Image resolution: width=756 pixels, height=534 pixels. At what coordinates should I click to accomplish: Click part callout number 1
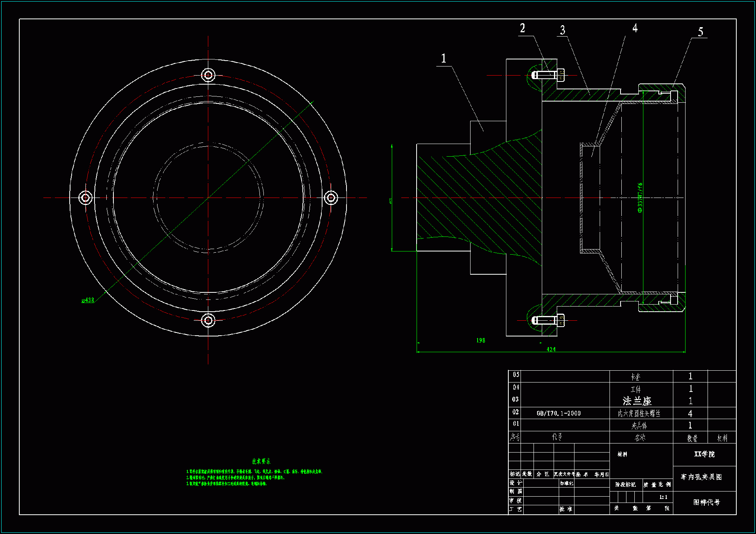444,59
